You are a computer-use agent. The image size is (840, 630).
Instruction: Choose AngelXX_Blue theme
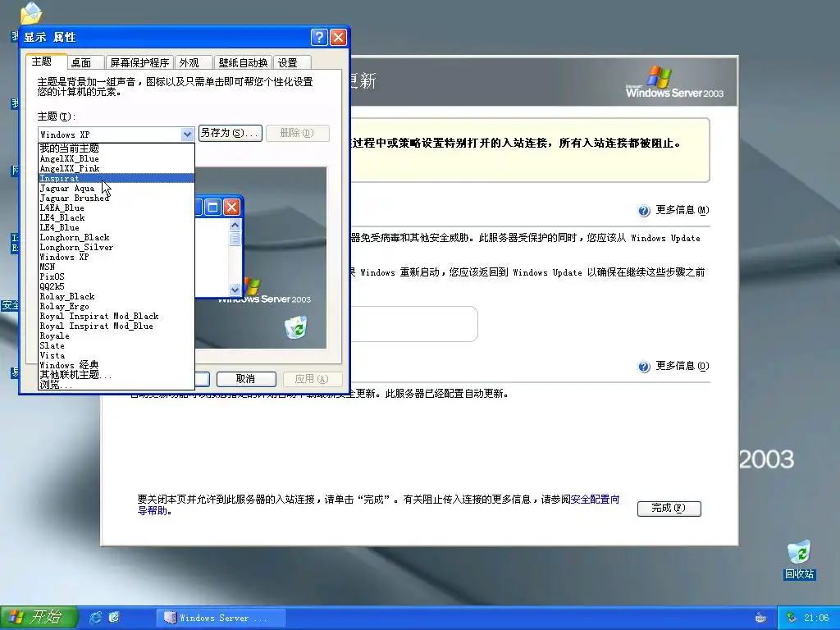pos(116,158)
